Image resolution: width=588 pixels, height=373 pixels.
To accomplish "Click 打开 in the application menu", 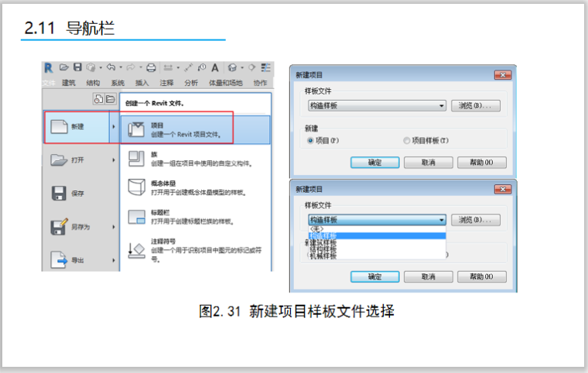I will [x=77, y=160].
